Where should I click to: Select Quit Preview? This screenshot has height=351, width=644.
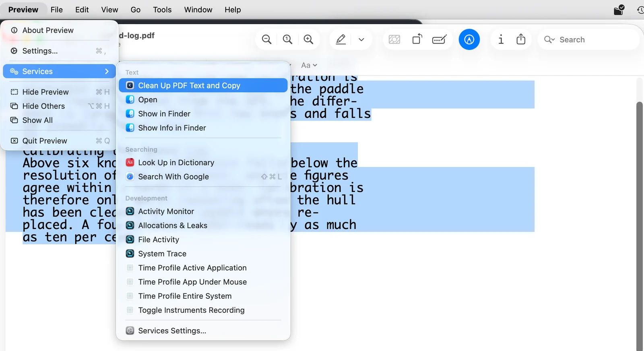click(60, 140)
